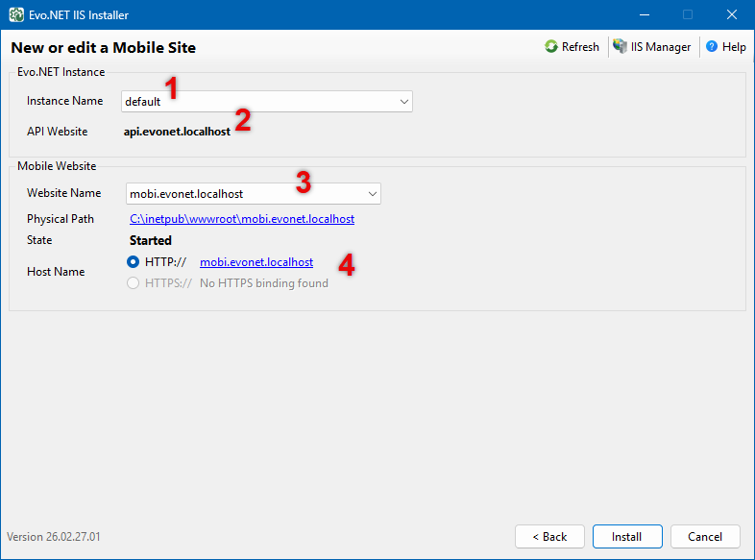Click the Evo.NET app icon in title bar
Screen dimensions: 755x560
coord(16,15)
